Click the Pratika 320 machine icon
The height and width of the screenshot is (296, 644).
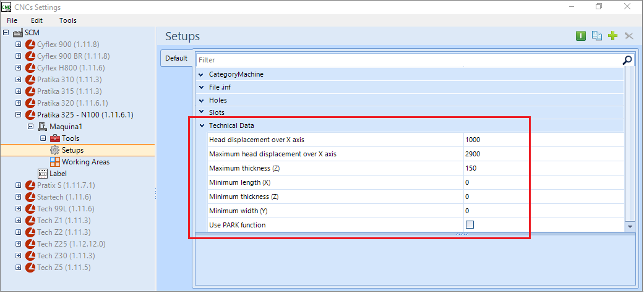tap(30, 103)
